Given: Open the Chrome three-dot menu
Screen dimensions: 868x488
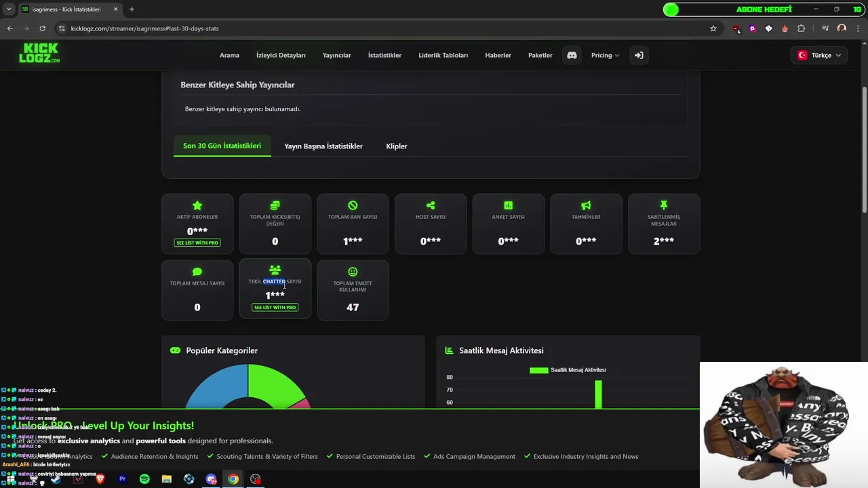Looking at the screenshot, I should tap(859, 28).
